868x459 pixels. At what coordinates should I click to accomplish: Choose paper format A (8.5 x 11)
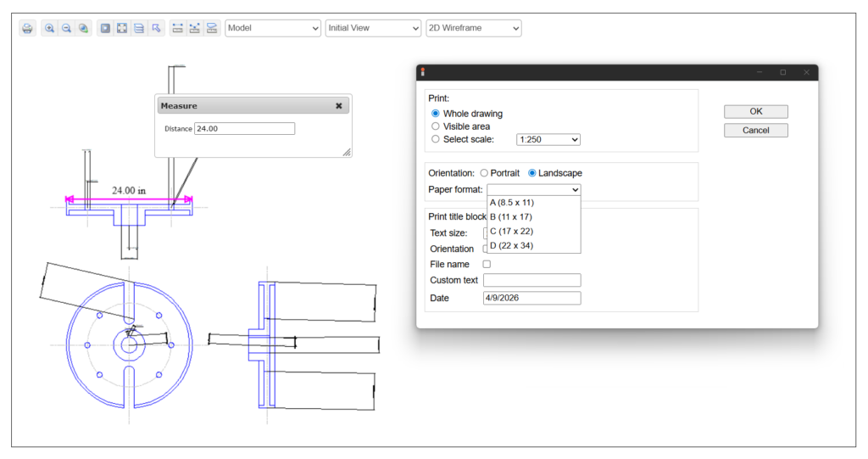click(534, 203)
